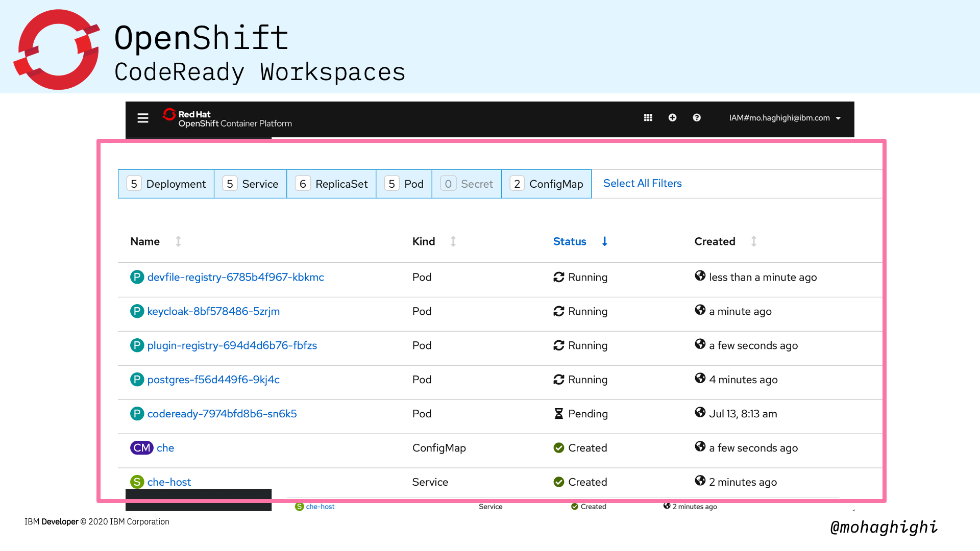Screen dimensions: 980x551
Task: Click Created checkmark icon in che-host row
Action: 559,482
